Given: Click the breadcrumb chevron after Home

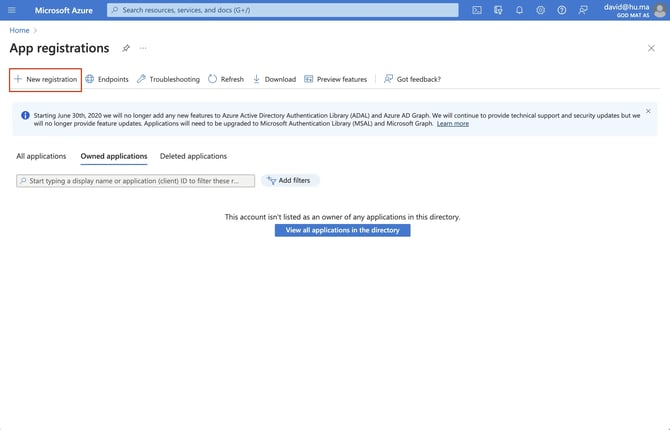Looking at the screenshot, I should [35, 30].
